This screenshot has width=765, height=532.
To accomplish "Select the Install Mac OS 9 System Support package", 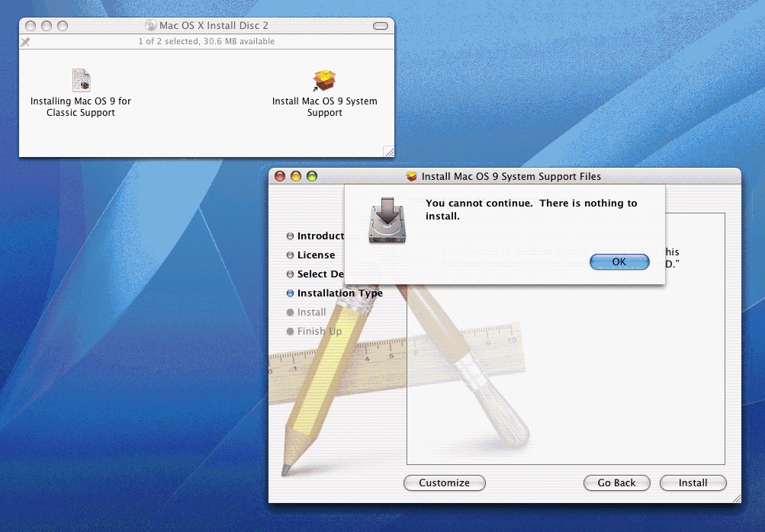I will 325,81.
